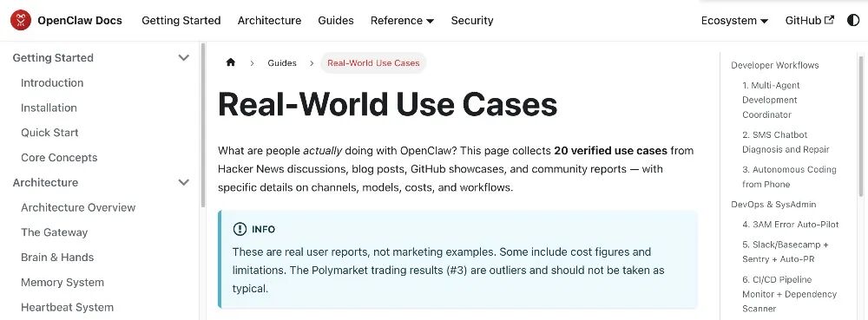Open The Gateway sidebar page
This screenshot has width=868, height=320.
[54, 232]
